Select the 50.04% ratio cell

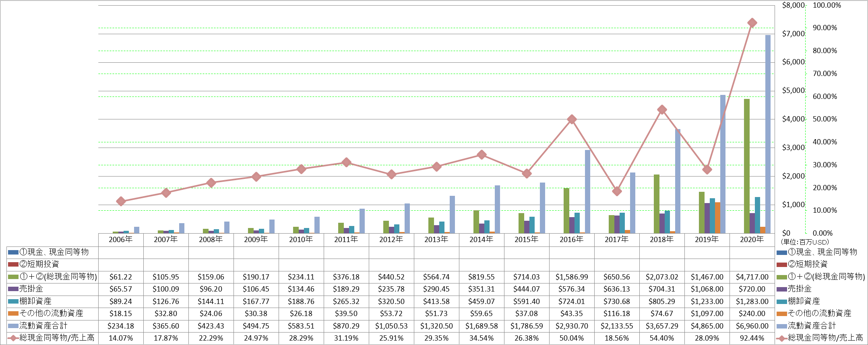pyautogui.click(x=572, y=338)
